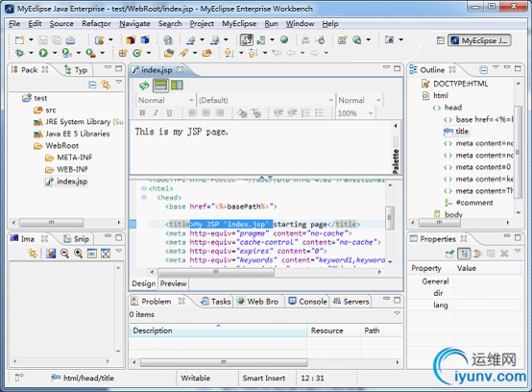Open the MyEclipse menu
Image resolution: width=532 pixels, height=392 pixels.
coord(239,24)
